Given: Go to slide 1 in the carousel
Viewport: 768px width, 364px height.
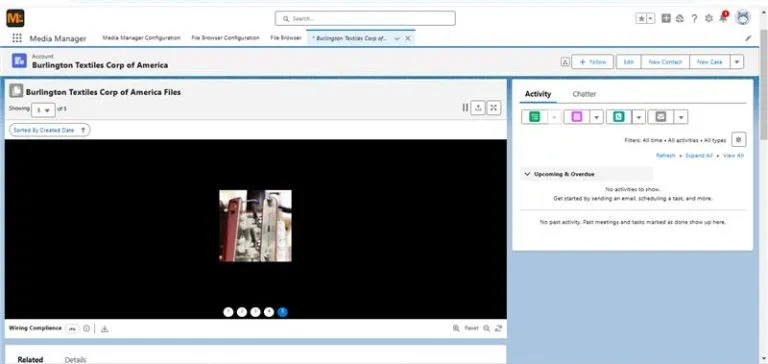Looking at the screenshot, I should [x=228, y=312].
